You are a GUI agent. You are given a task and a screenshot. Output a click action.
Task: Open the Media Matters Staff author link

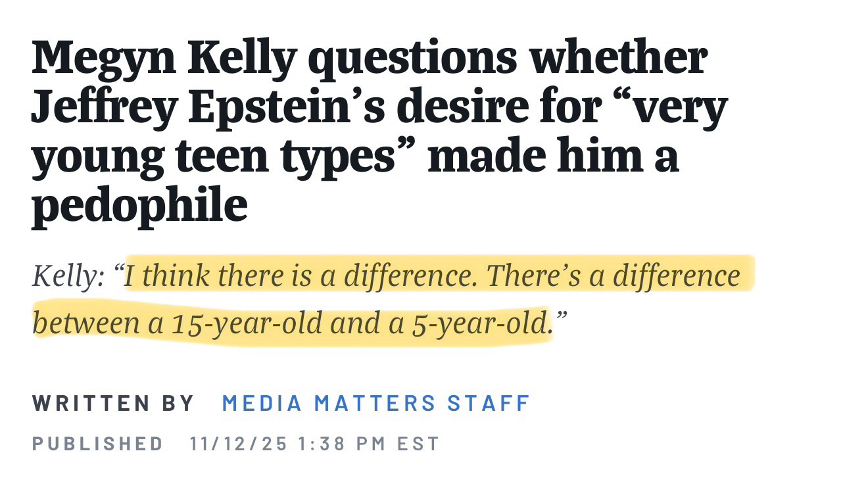tap(375, 403)
